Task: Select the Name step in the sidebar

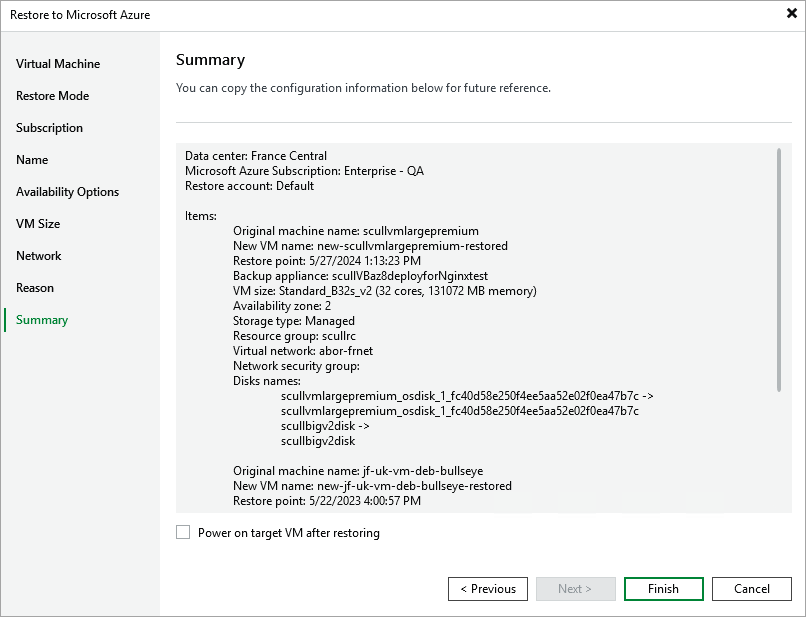Action: (32, 159)
